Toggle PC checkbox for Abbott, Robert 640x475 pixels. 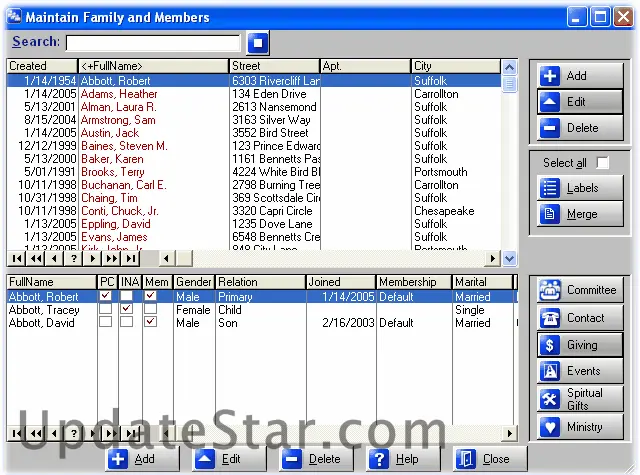pyautogui.click(x=106, y=295)
